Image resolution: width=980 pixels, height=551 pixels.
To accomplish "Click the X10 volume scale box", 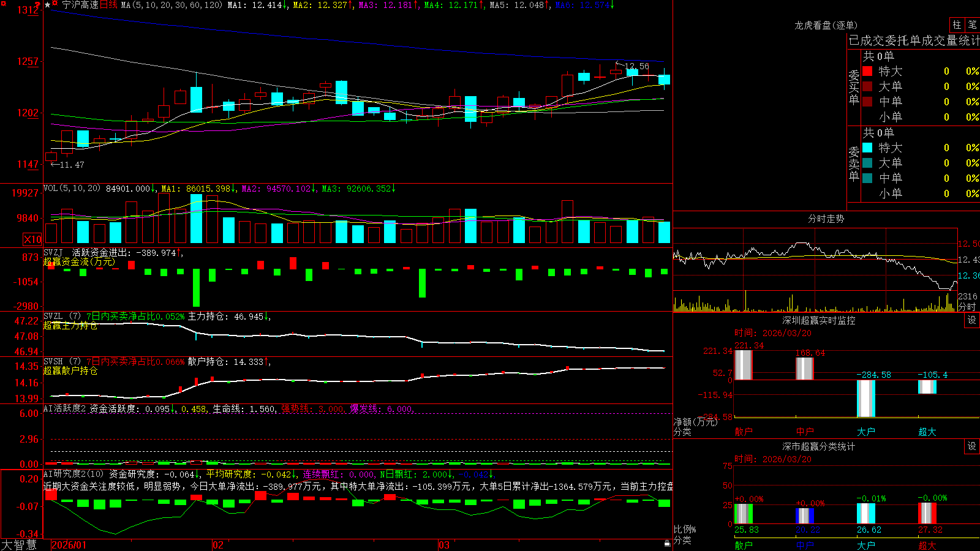I will [32, 239].
